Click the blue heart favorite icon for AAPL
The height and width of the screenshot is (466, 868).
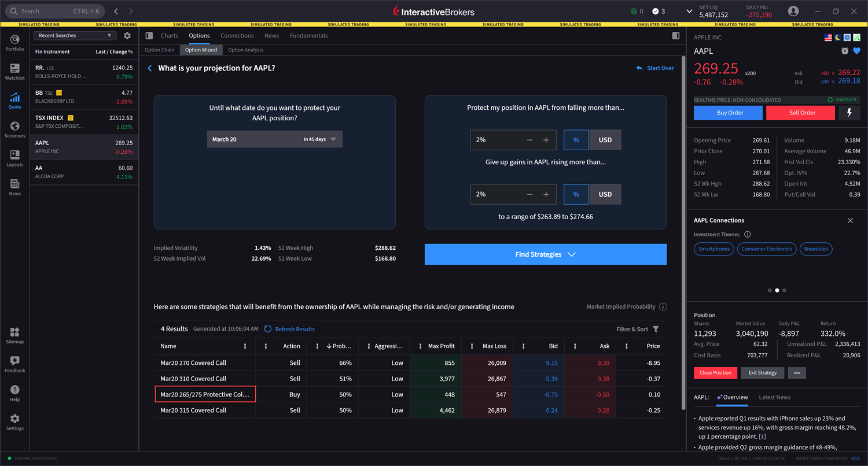[x=856, y=51]
